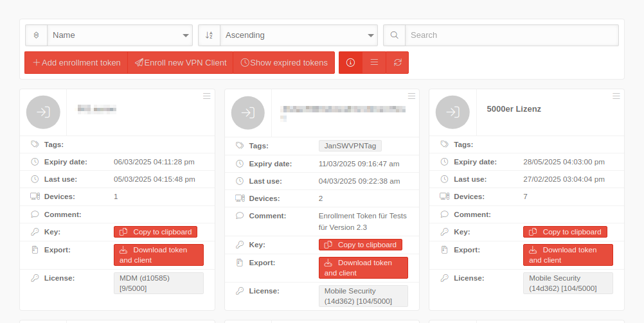Toggle Show expired tokens
The height and width of the screenshot is (323, 644).
[x=284, y=63]
